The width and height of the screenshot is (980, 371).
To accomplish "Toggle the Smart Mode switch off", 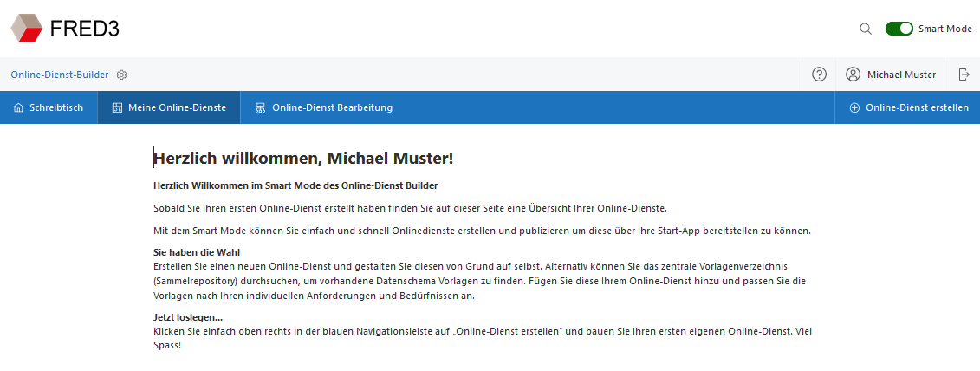I will click(x=899, y=29).
